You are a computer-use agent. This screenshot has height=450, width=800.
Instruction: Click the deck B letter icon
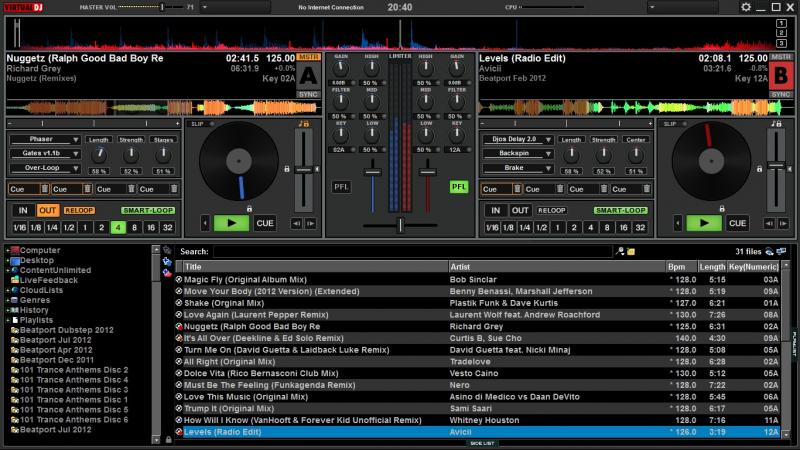[779, 75]
